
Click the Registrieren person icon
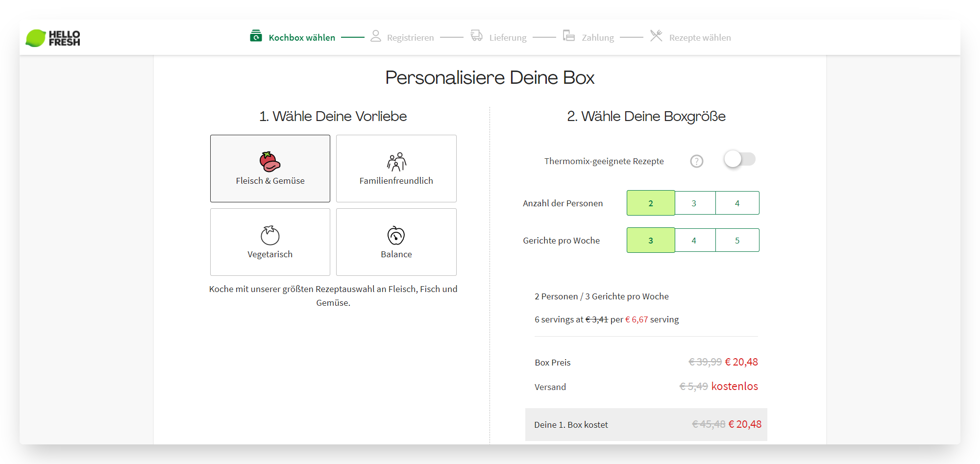tap(376, 36)
